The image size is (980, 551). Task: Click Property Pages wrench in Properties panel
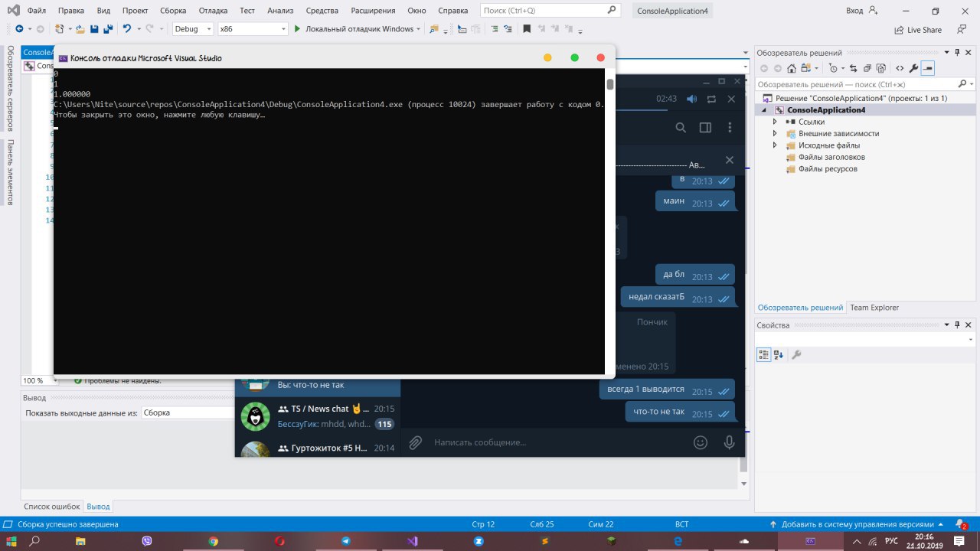[796, 354]
